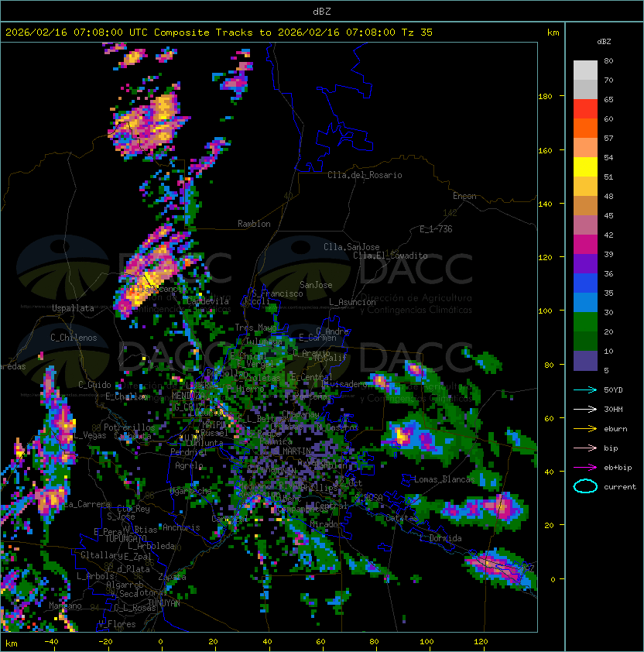Click the 'Mirador' map label

(x=326, y=524)
